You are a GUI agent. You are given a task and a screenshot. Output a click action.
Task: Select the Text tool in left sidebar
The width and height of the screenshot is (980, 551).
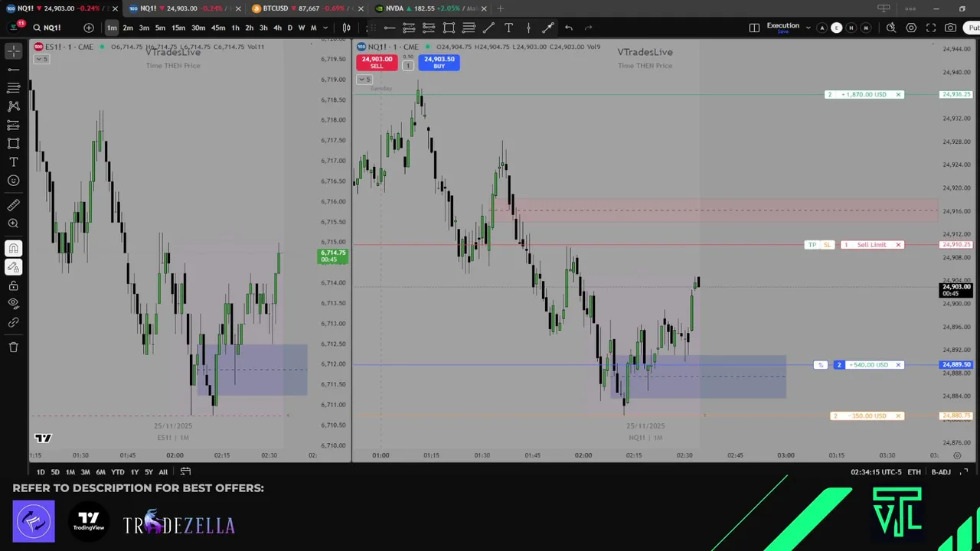13,162
